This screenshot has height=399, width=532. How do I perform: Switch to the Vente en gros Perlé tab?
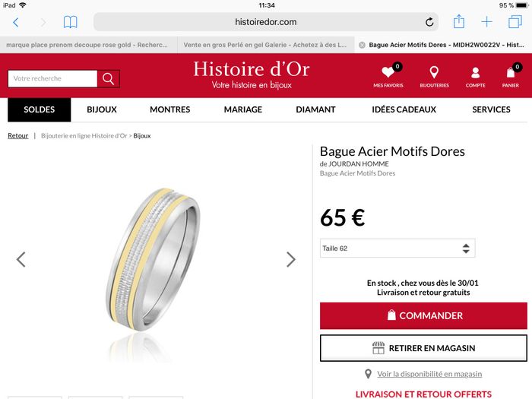[x=265, y=45]
